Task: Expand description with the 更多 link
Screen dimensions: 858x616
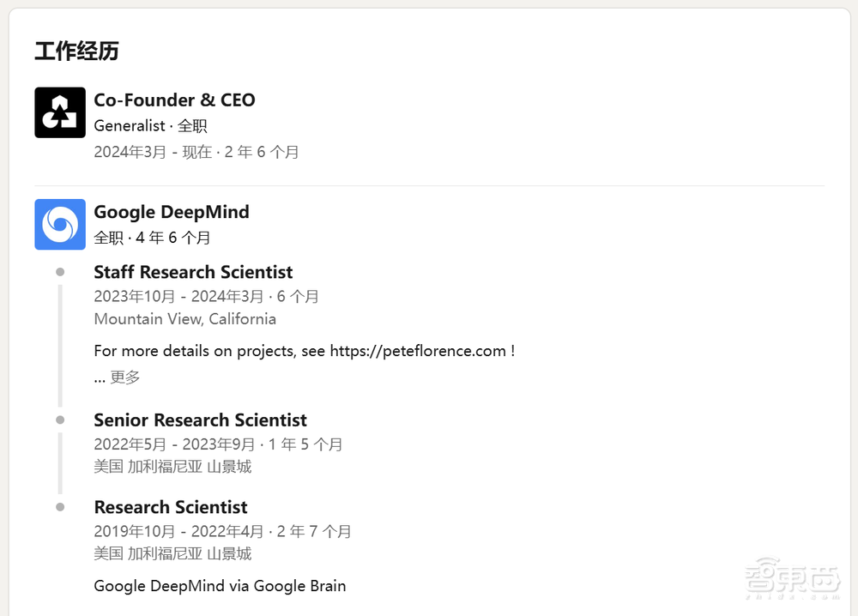Action: click(125, 377)
